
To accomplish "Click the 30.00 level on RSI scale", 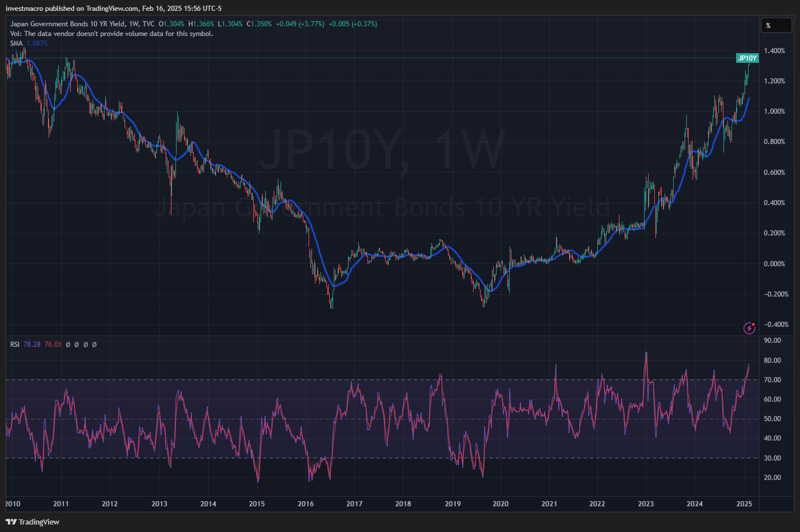I will coord(773,458).
